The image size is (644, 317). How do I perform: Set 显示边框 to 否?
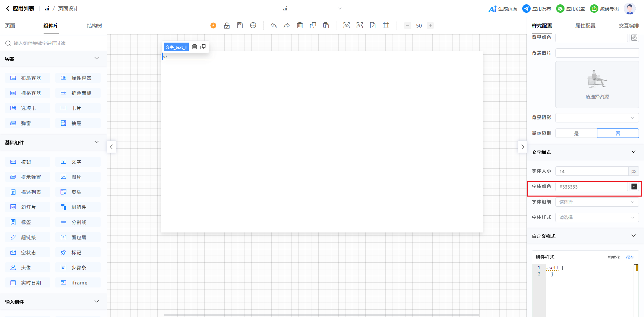[x=618, y=134]
